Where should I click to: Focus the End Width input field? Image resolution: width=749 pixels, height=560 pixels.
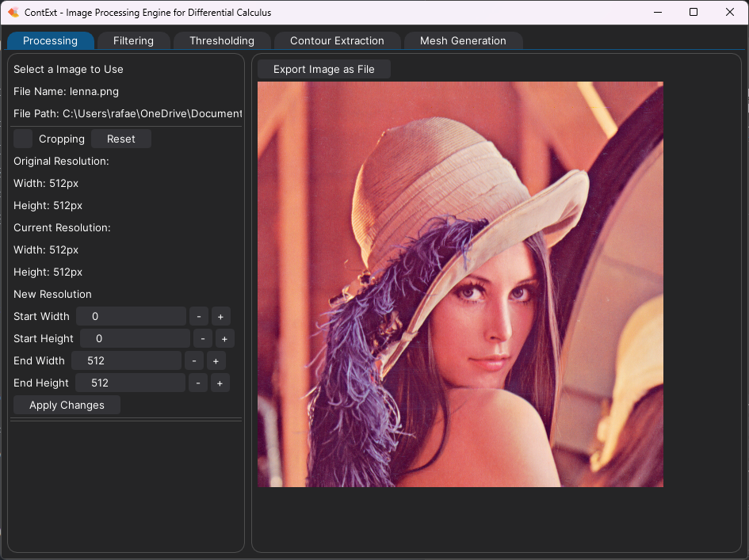point(127,361)
